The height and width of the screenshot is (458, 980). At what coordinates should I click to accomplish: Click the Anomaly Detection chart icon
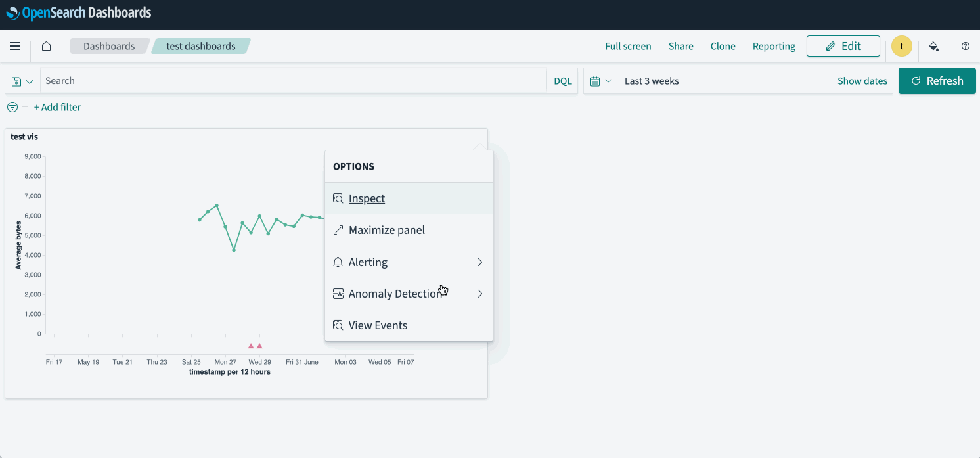point(338,293)
